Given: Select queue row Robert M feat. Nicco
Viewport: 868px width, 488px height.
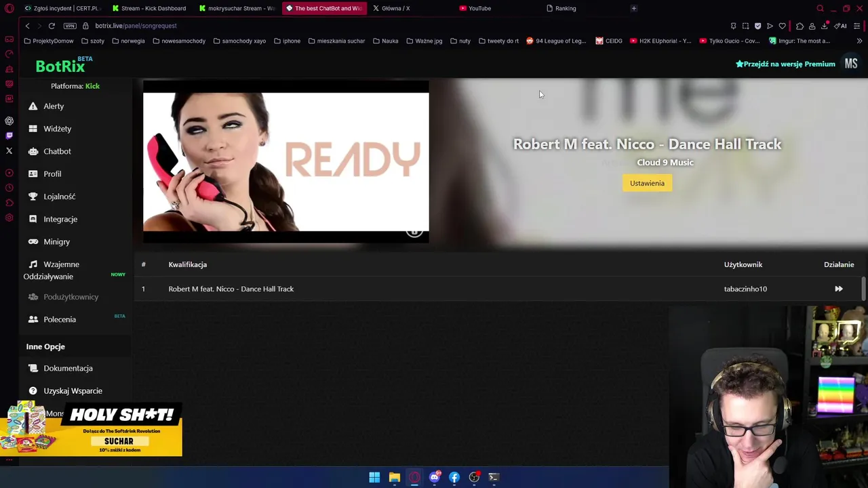Looking at the screenshot, I should pyautogui.click(x=498, y=289).
